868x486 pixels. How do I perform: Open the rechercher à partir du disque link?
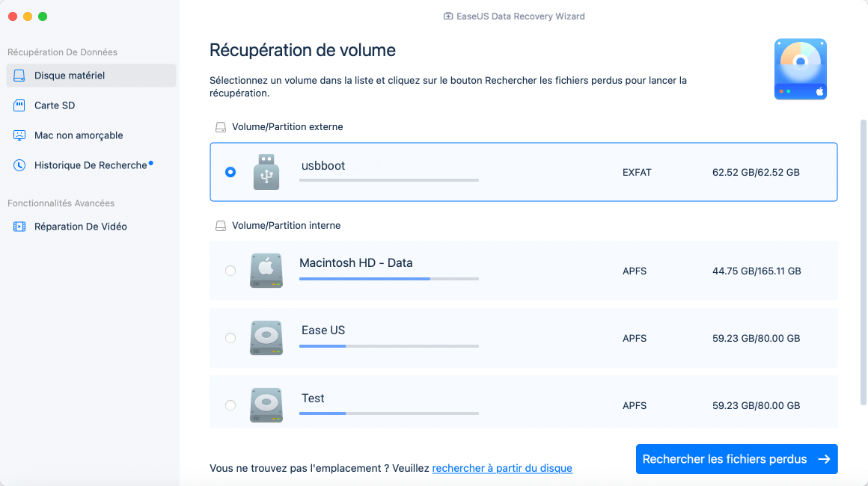click(x=502, y=468)
